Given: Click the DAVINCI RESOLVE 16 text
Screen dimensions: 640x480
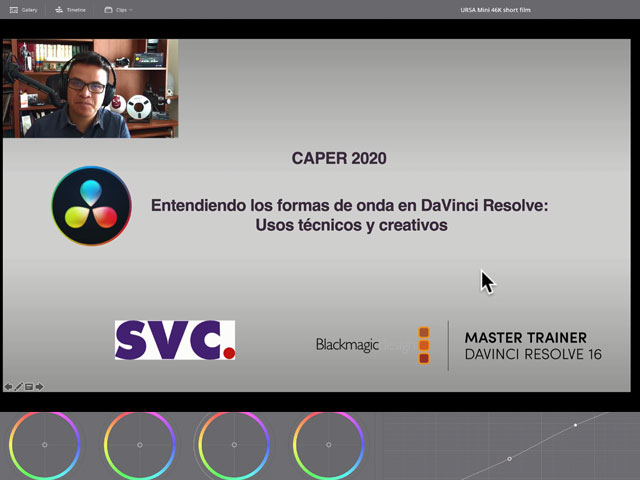Looking at the screenshot, I should [533, 354].
